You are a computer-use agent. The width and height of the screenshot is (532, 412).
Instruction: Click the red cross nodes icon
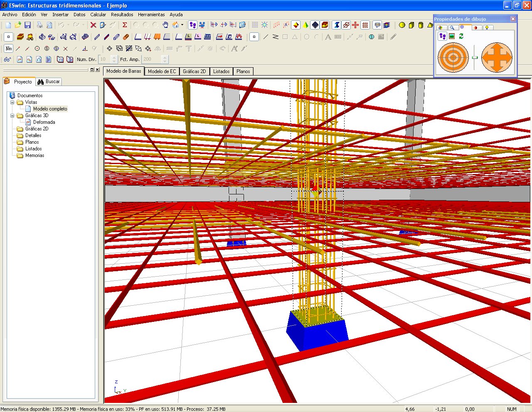pos(355,25)
